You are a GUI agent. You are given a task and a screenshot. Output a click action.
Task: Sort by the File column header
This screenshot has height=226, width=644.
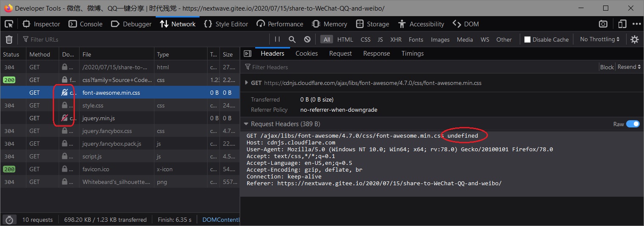click(x=116, y=54)
